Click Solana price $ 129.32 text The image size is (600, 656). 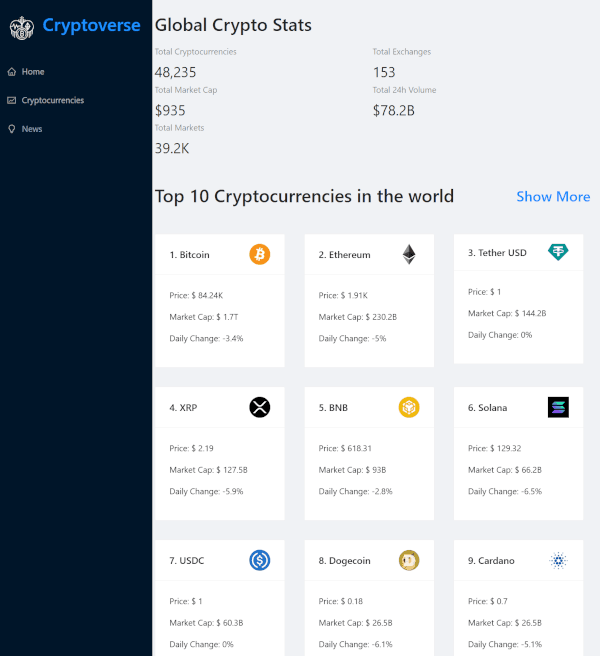[495, 448]
